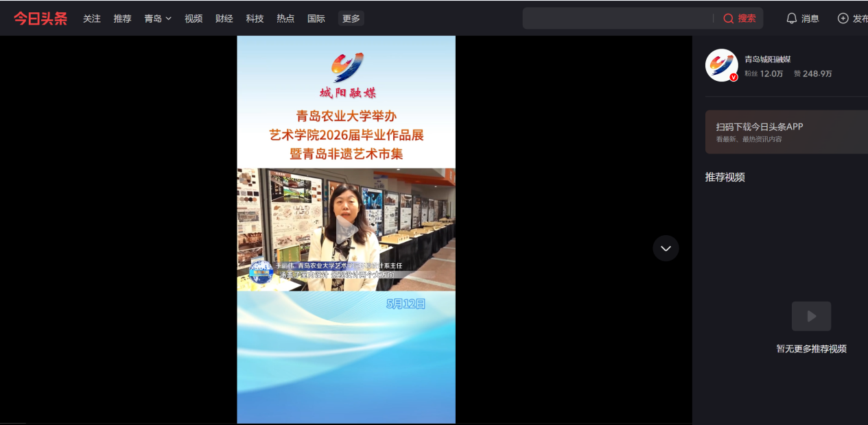
Task: Click the empty recommended video placeholder icon
Action: point(812,316)
